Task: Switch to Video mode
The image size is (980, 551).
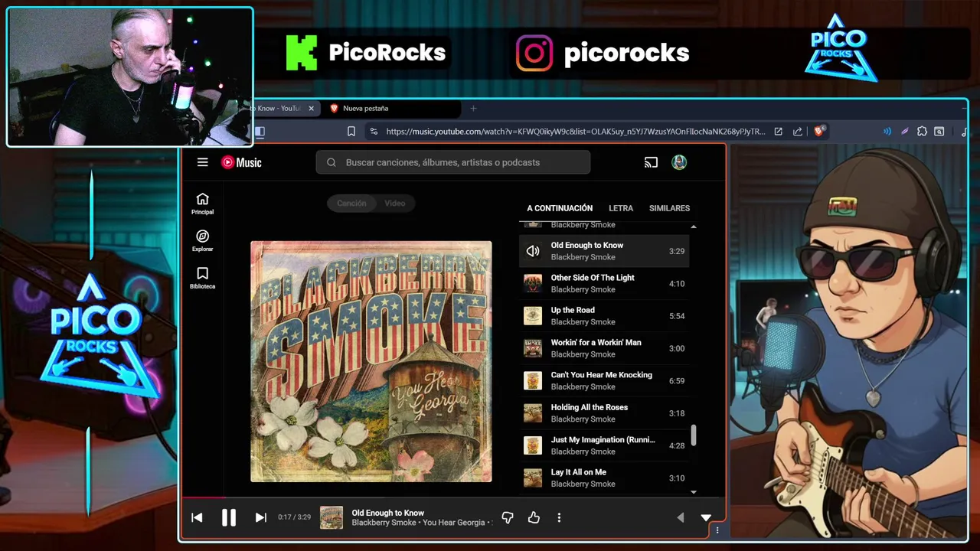Action: pos(395,203)
